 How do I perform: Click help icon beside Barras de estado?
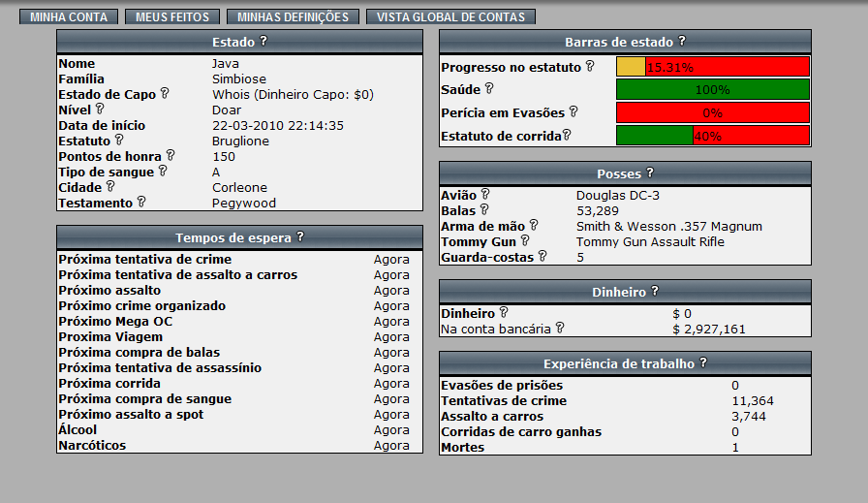click(682, 42)
